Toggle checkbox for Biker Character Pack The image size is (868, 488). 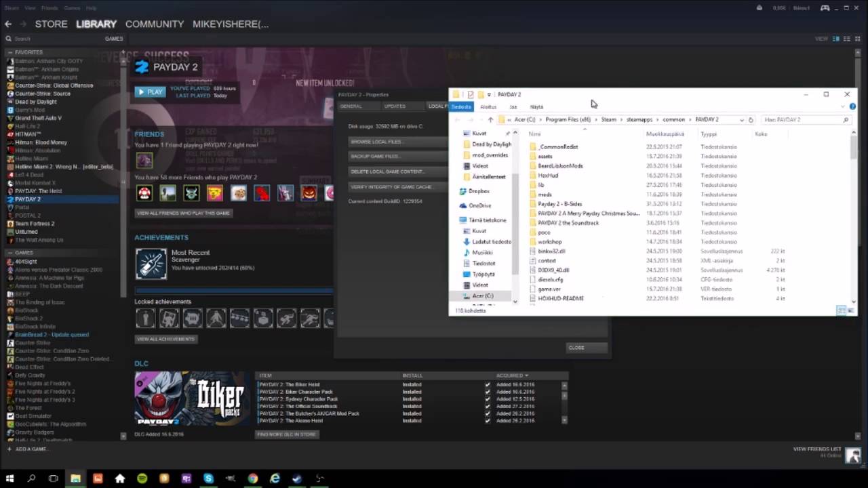click(x=487, y=392)
